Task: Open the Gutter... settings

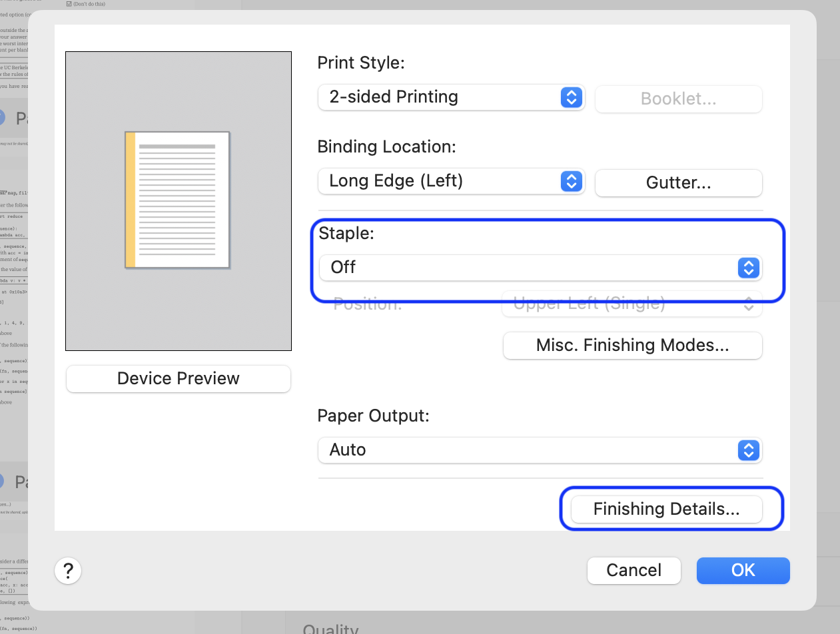Action: (678, 183)
